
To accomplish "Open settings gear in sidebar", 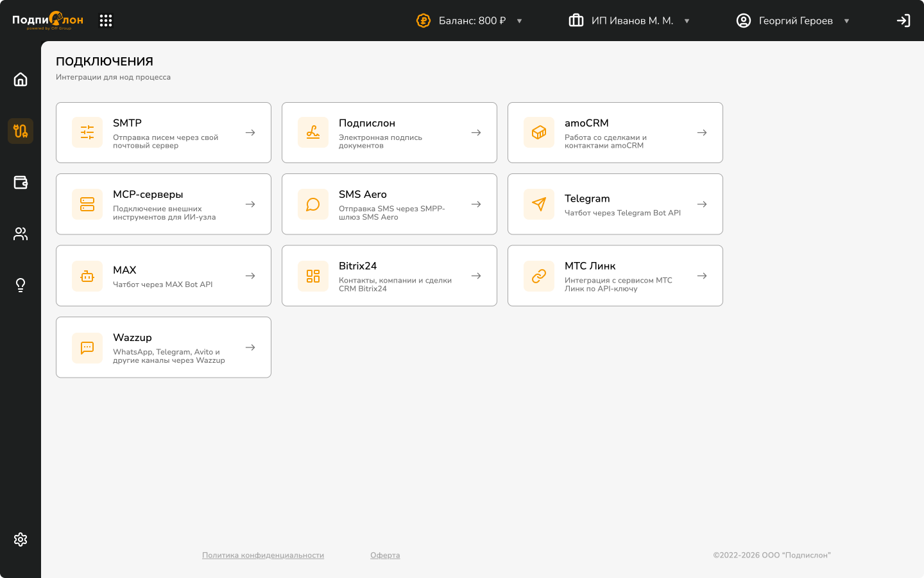I will point(21,539).
